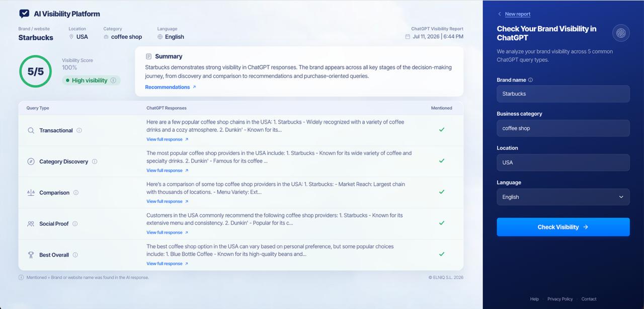Click the Starbucks brand name in header

(x=36, y=37)
